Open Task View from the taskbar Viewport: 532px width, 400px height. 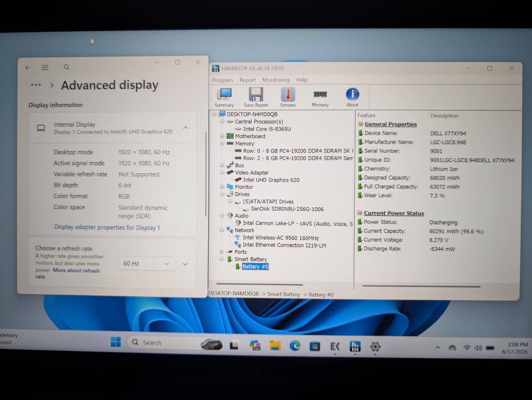coord(234,346)
